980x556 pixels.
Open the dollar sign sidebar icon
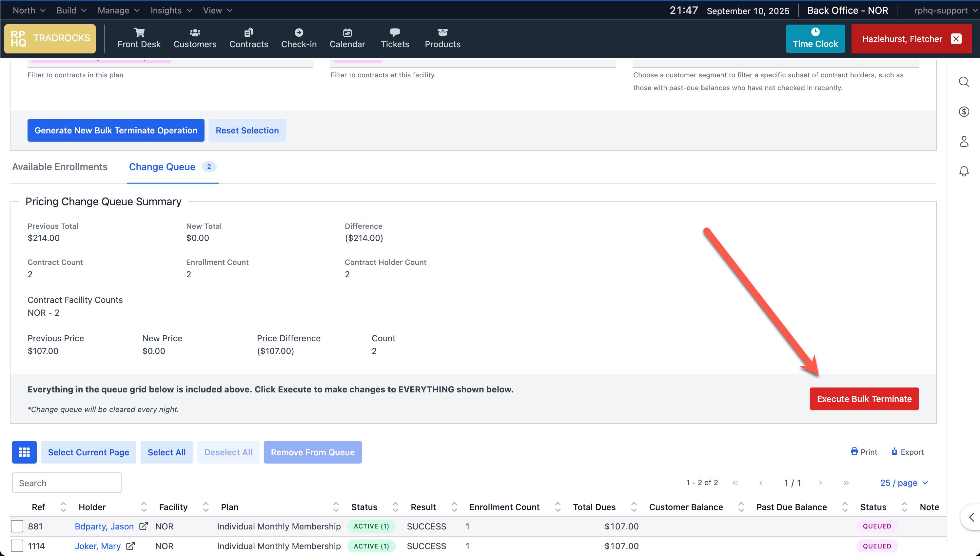[x=964, y=111]
